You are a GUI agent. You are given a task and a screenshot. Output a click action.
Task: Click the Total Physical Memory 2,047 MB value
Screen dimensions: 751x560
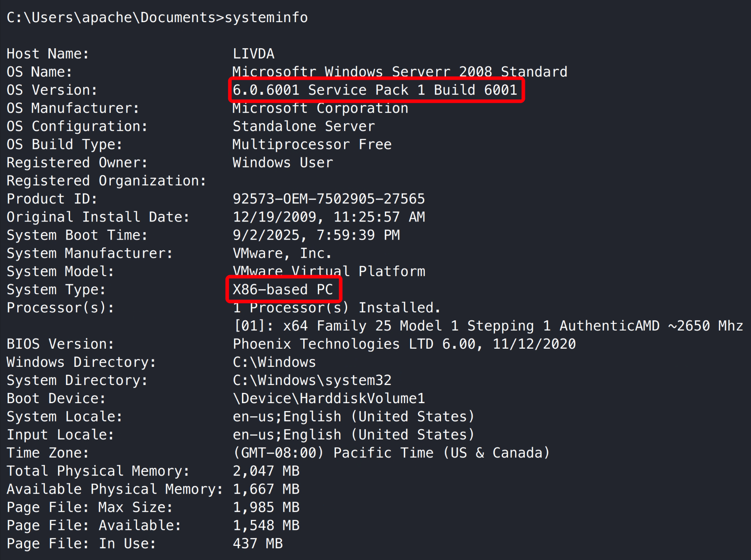266,471
